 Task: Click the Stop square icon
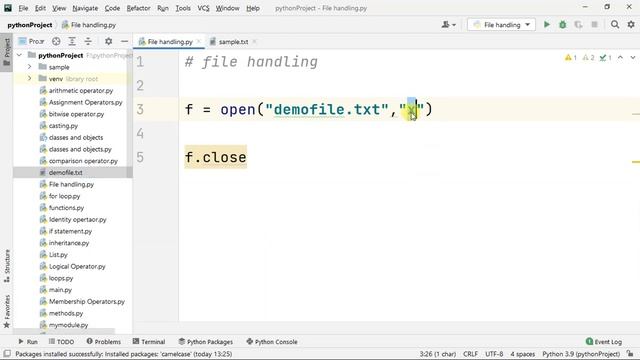[594, 25]
